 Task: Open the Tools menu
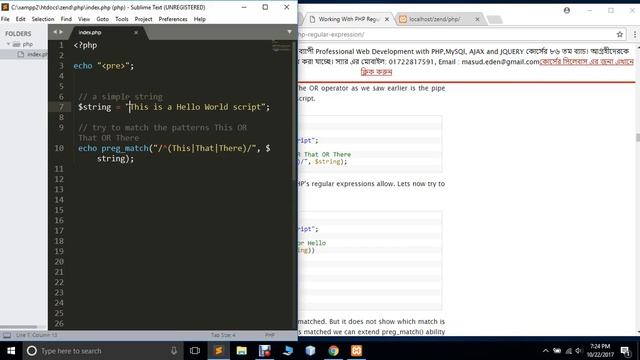[x=122, y=19]
